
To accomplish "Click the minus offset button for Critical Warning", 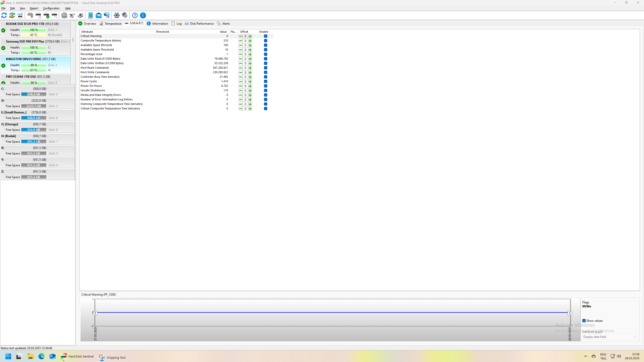I will [241, 36].
